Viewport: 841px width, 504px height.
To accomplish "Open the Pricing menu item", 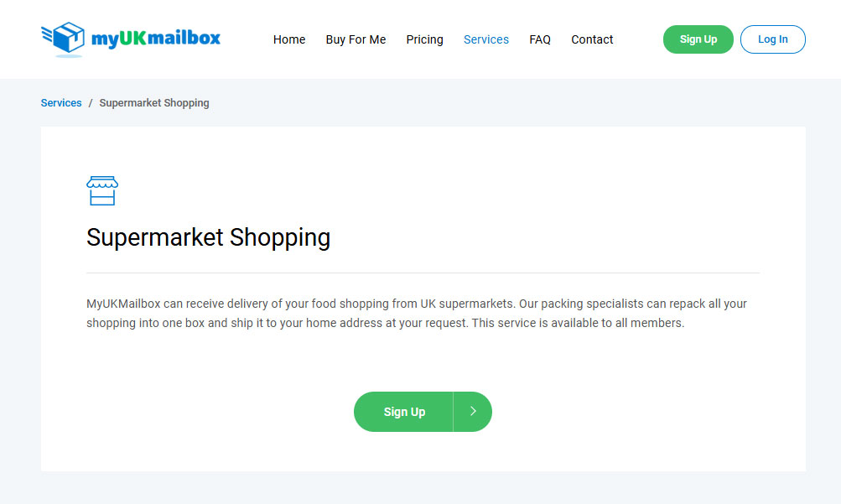I will pyautogui.click(x=425, y=39).
